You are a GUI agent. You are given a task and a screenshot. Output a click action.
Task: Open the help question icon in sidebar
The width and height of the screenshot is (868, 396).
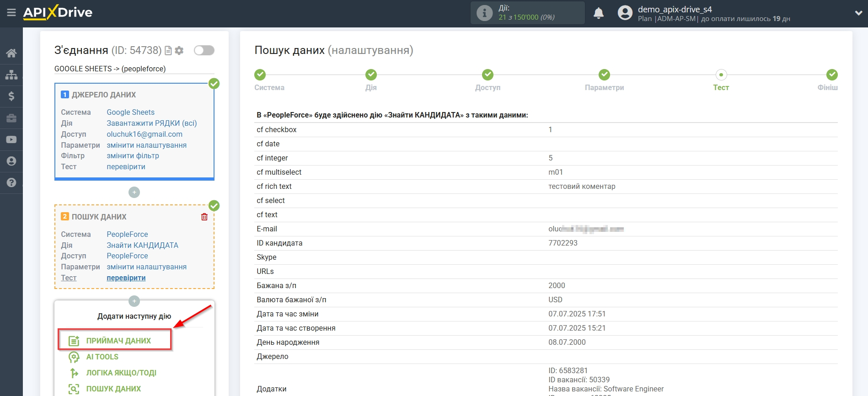pyautogui.click(x=11, y=182)
